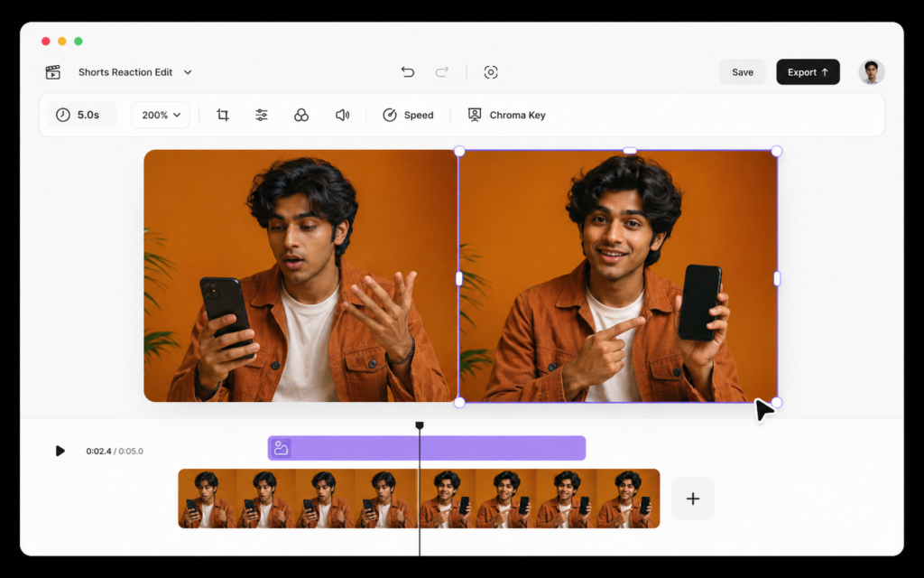This screenshot has width=924, height=578.
Task: Open the Chroma Key tool
Action: 507,115
